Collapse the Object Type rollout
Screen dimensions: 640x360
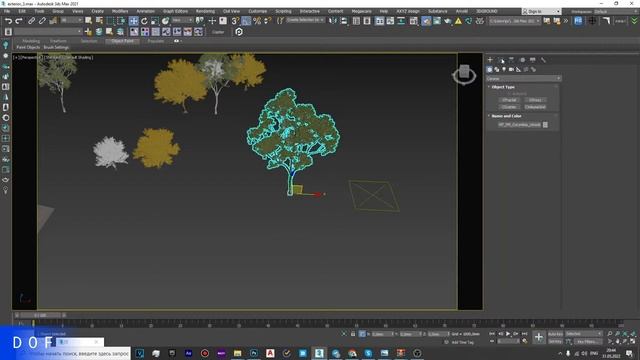coord(503,87)
